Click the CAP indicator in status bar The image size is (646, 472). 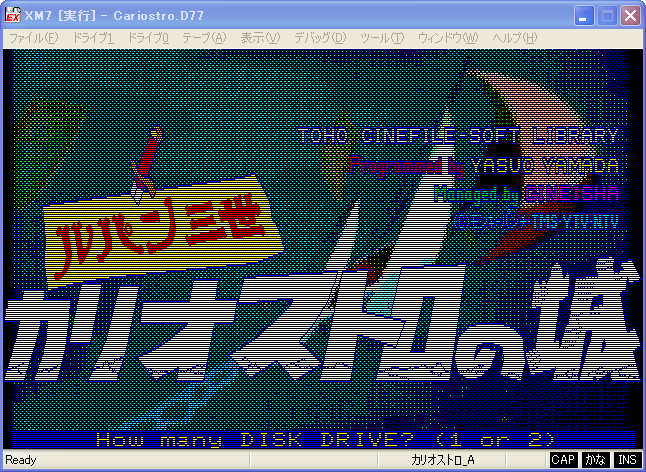tap(563, 460)
